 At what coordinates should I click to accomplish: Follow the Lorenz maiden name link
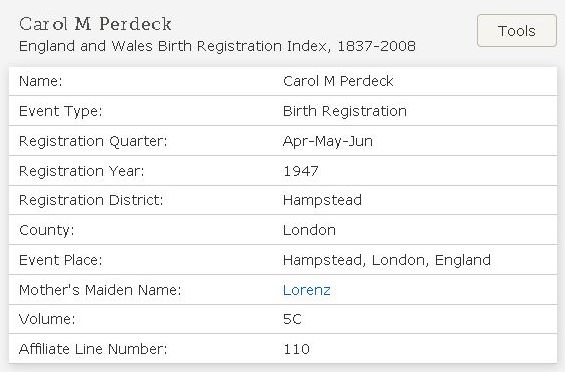307,290
